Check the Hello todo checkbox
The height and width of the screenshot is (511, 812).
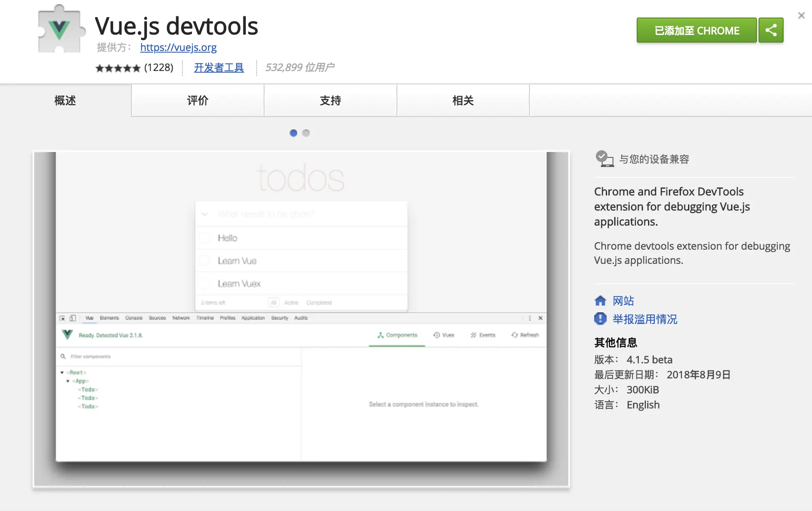tap(204, 238)
